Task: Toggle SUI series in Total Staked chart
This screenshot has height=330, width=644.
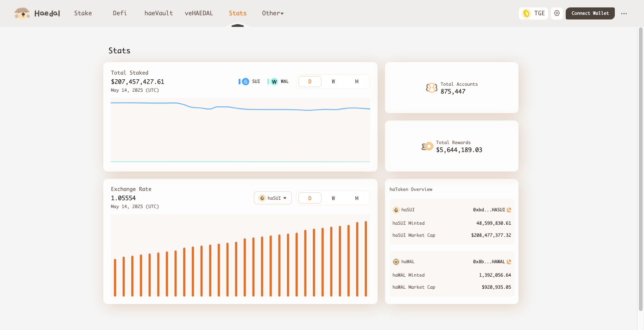Action: pos(249,82)
